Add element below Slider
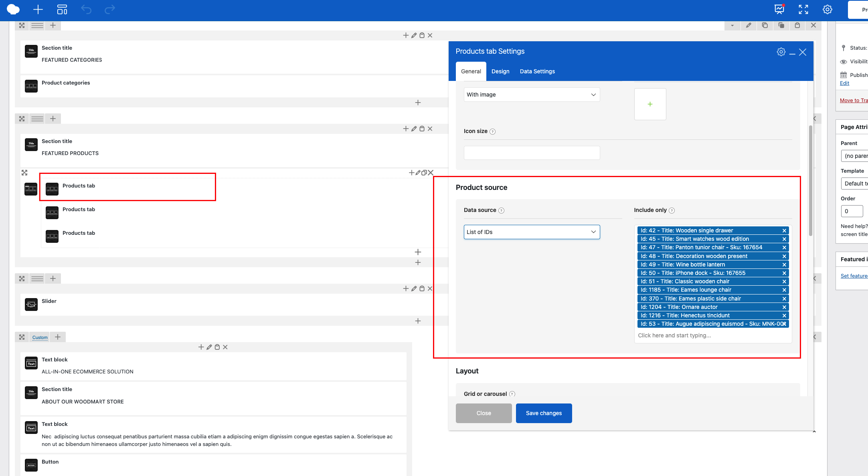Screen dimensions: 868x476 coord(418,321)
